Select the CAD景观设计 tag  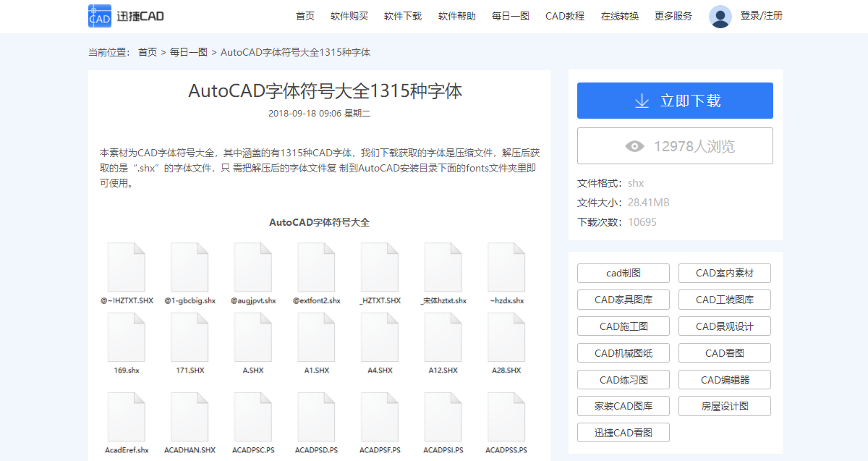pyautogui.click(x=725, y=326)
